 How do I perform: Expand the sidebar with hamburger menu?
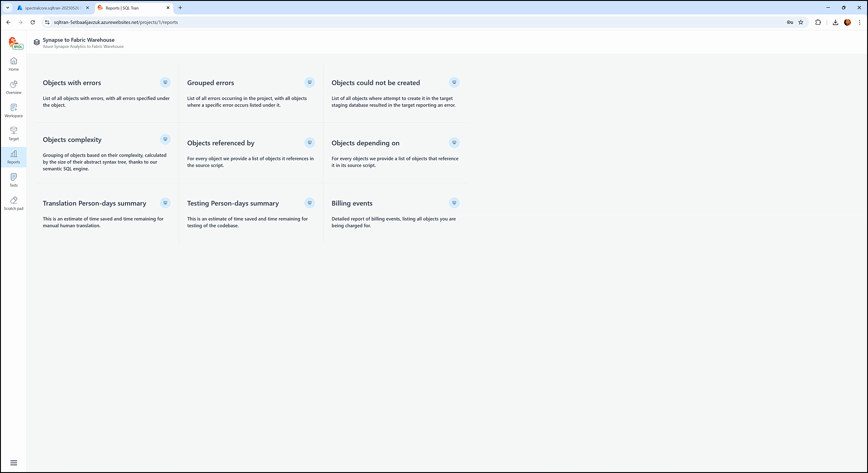pyautogui.click(x=14, y=463)
